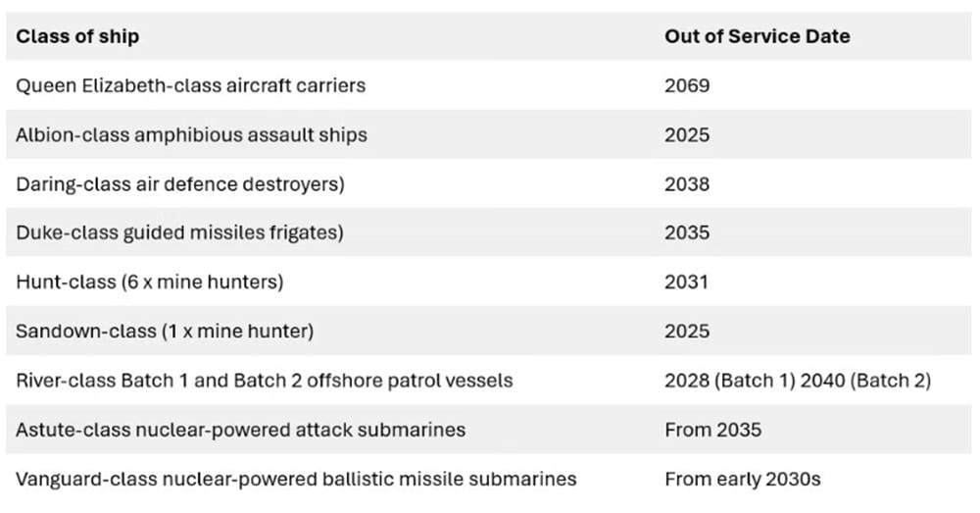Click the "From early 2030s" date cell
The height and width of the screenshot is (513, 980).
click(x=742, y=479)
